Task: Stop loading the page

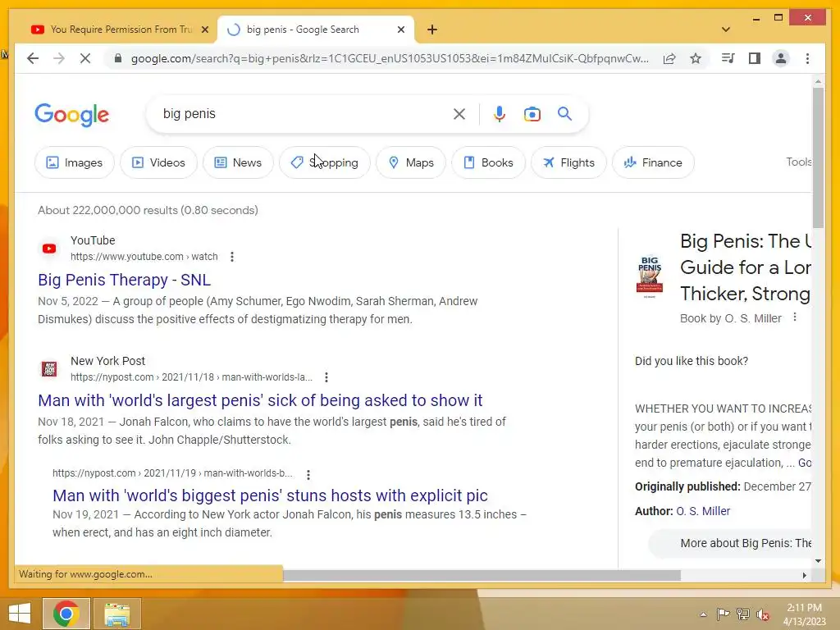Action: (x=85, y=58)
